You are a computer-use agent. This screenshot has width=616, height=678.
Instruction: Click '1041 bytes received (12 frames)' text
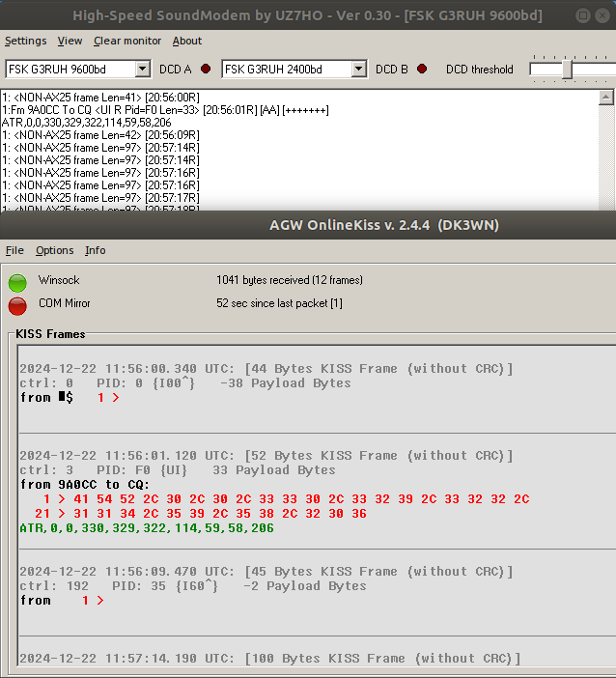[290, 280]
